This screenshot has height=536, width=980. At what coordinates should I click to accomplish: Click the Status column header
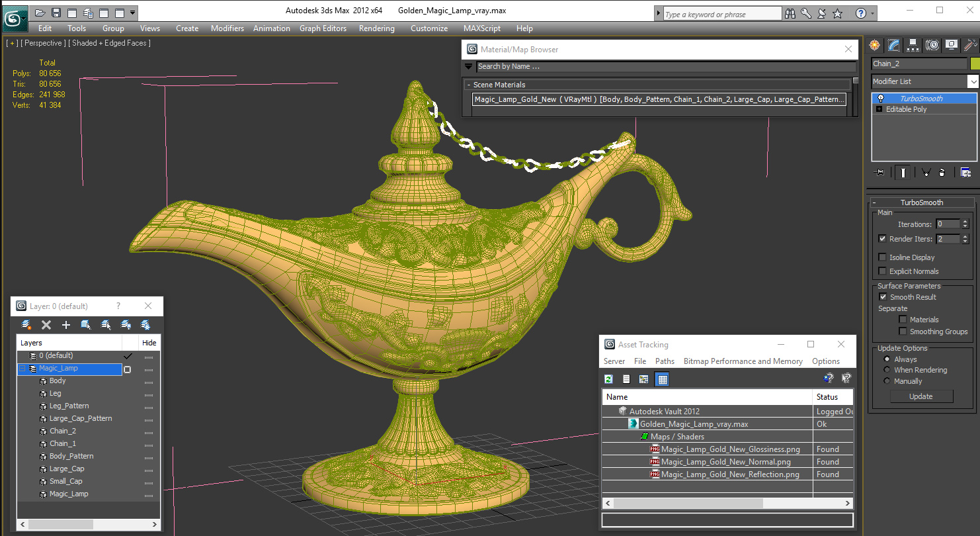833,397
